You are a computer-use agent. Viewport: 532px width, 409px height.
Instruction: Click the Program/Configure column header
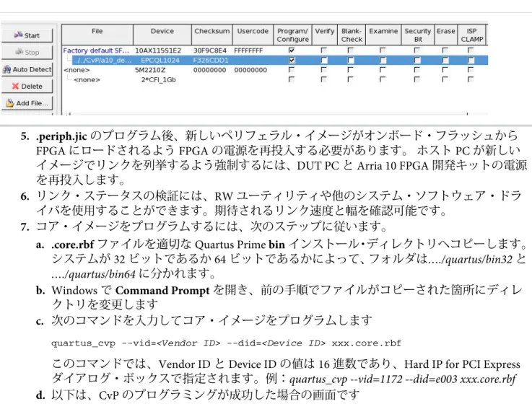click(x=292, y=35)
